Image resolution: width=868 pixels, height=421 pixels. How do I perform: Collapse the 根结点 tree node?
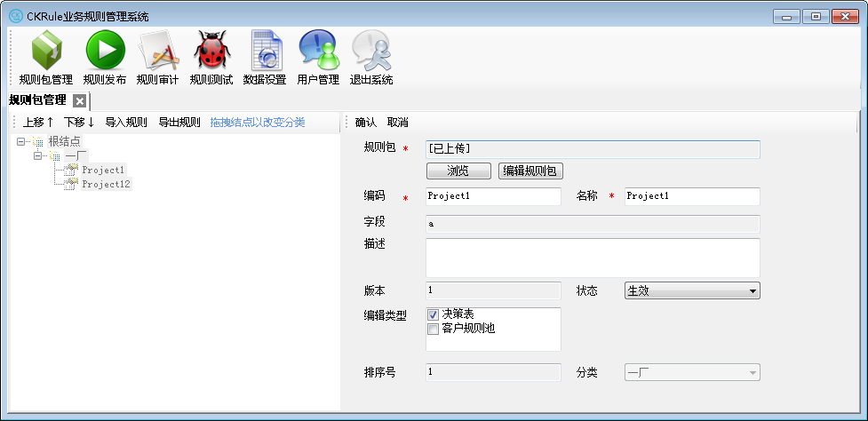tap(20, 141)
